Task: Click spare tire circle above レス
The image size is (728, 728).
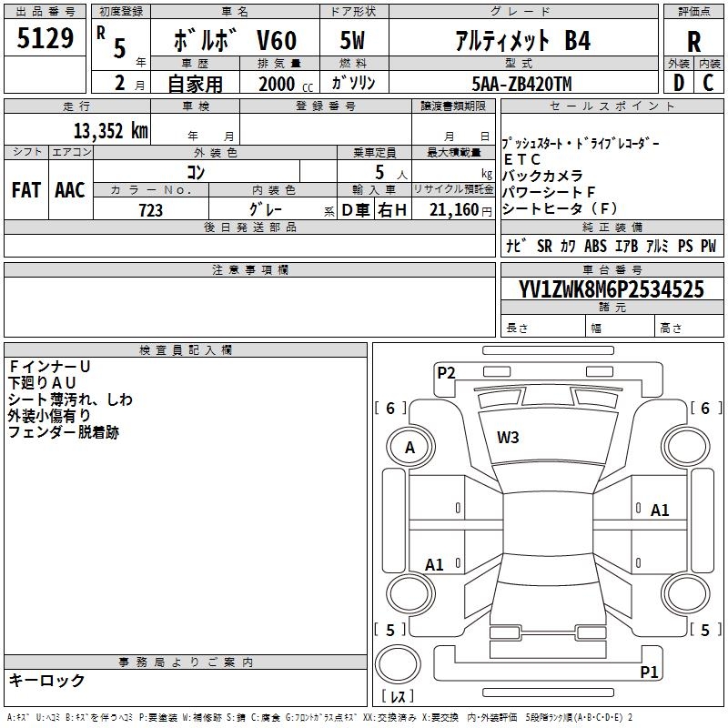Action: click(x=398, y=664)
